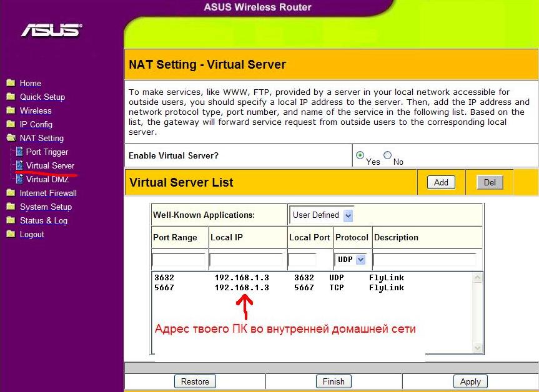
Task: Click the Home folder icon in sidebar
Action: coord(10,83)
